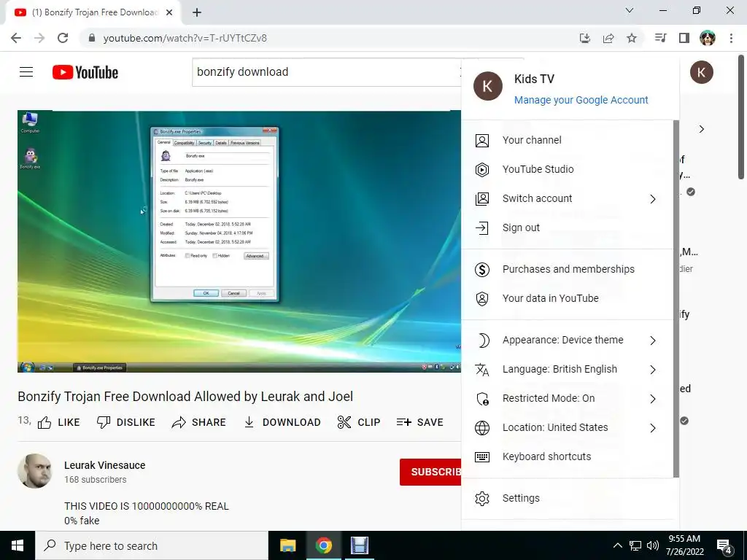
Task: Bookmark this page with the star icon
Action: click(x=632, y=38)
